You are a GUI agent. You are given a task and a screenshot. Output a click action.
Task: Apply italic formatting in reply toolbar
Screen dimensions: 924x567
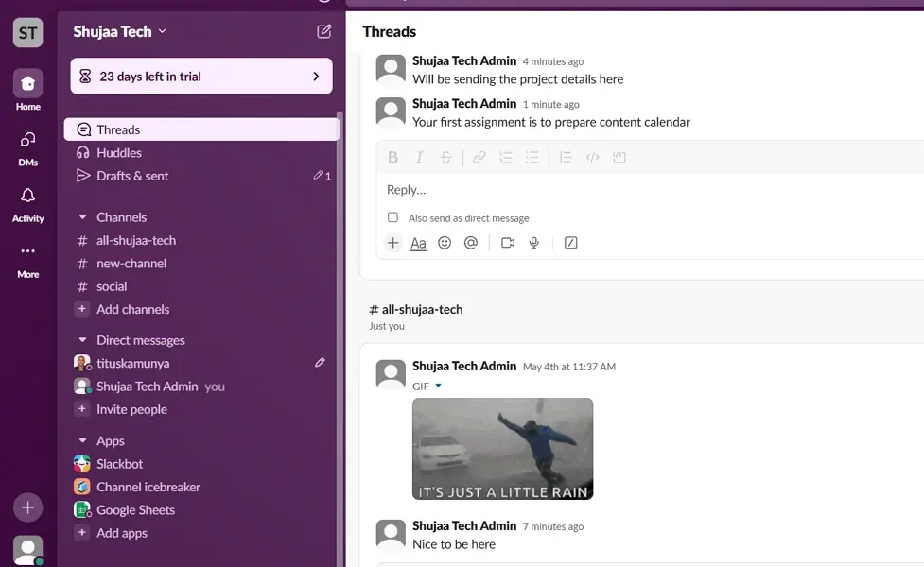419,157
